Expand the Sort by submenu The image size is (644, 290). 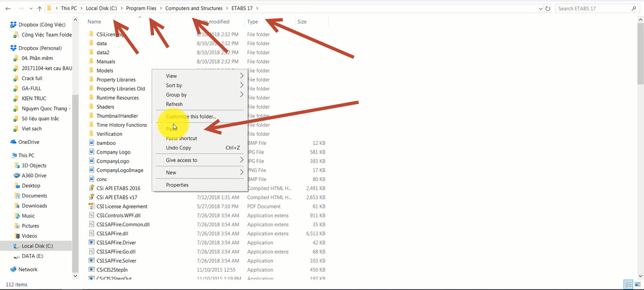pyautogui.click(x=173, y=85)
